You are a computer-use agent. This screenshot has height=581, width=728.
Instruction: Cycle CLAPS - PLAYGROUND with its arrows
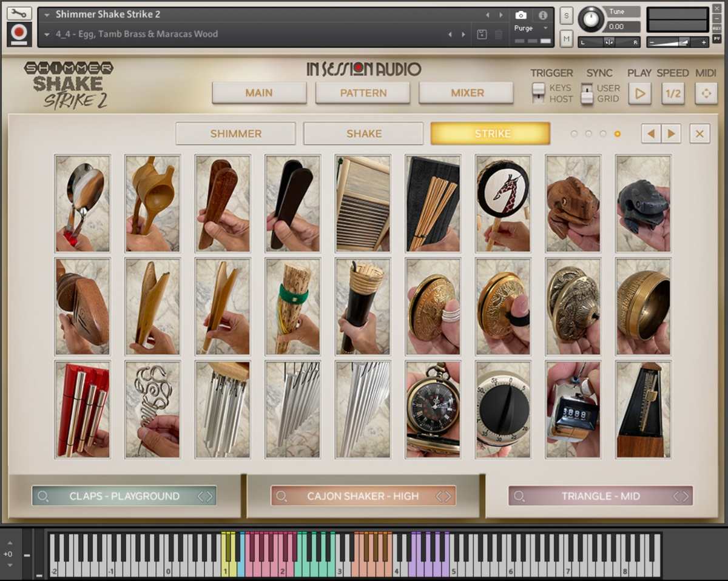point(205,496)
